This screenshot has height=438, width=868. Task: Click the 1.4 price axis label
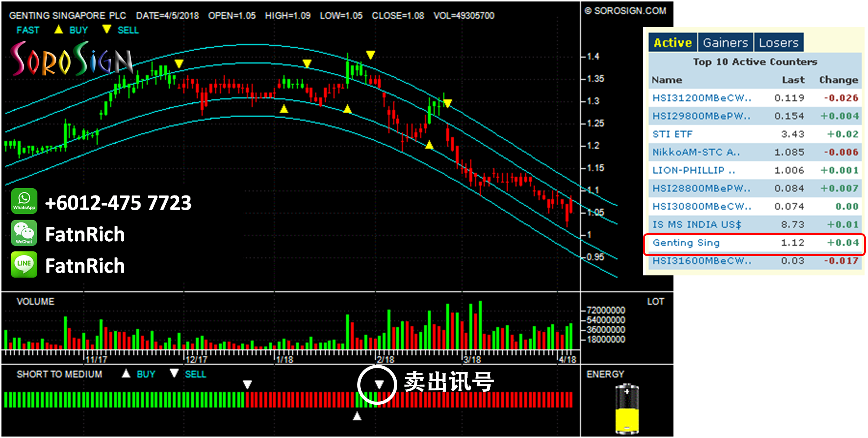click(x=593, y=56)
